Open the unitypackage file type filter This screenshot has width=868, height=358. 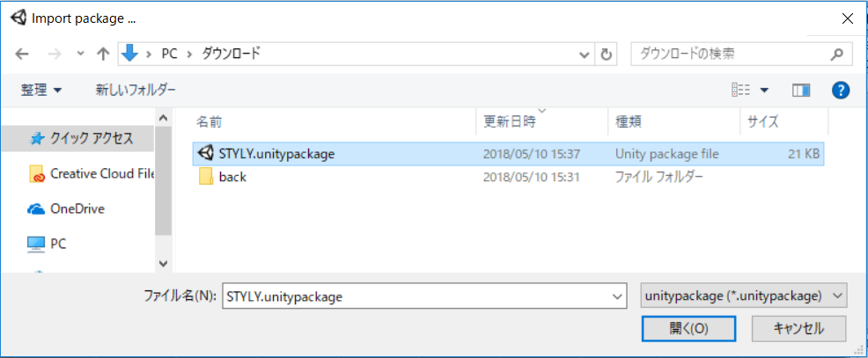coord(743,296)
